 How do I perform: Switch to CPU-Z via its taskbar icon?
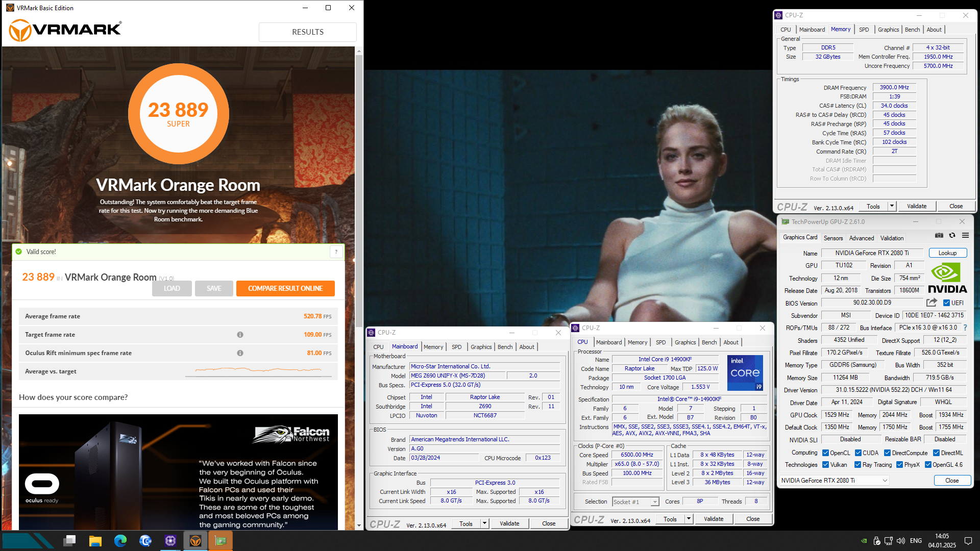click(x=170, y=540)
